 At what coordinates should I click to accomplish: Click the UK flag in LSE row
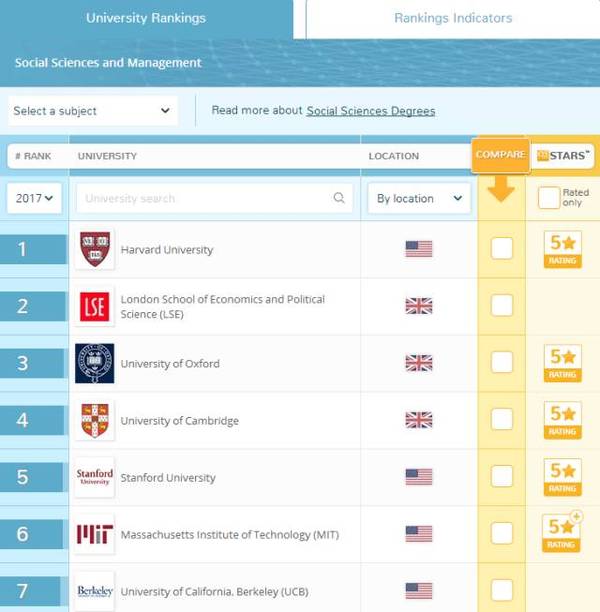(x=419, y=306)
